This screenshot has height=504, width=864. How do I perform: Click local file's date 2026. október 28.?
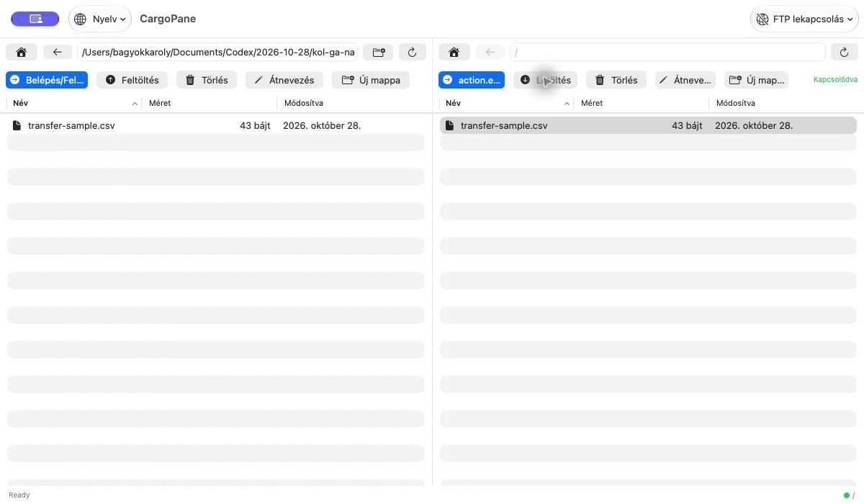322,125
